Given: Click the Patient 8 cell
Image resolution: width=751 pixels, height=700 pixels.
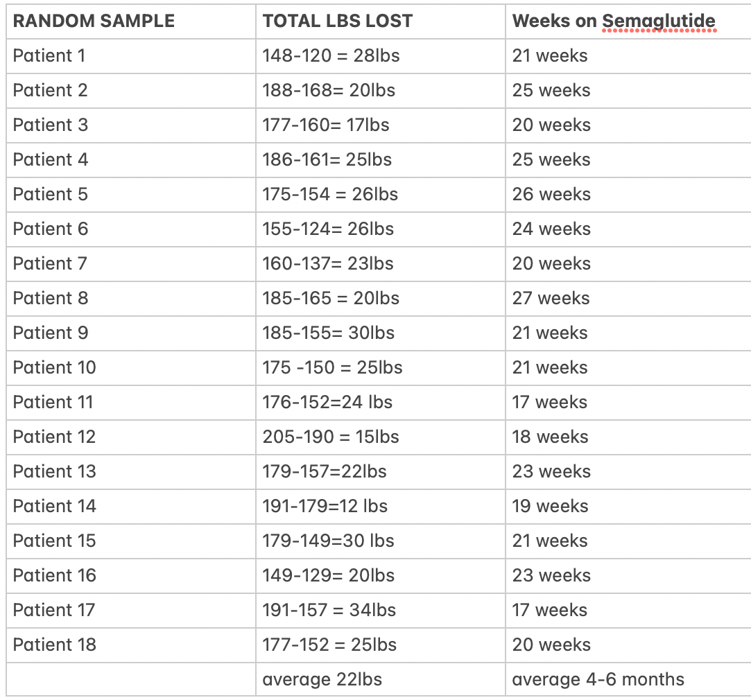Looking at the screenshot, I should click(x=51, y=298).
